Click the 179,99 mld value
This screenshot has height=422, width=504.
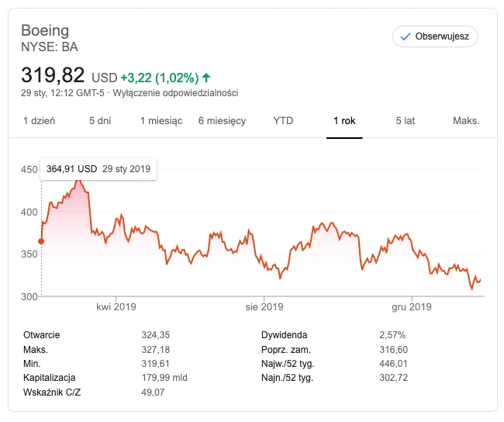coord(164,378)
